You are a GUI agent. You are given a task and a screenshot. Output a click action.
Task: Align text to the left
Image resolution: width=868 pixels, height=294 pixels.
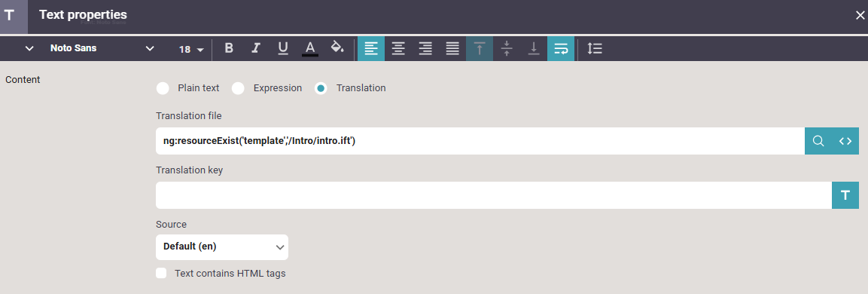pyautogui.click(x=371, y=49)
